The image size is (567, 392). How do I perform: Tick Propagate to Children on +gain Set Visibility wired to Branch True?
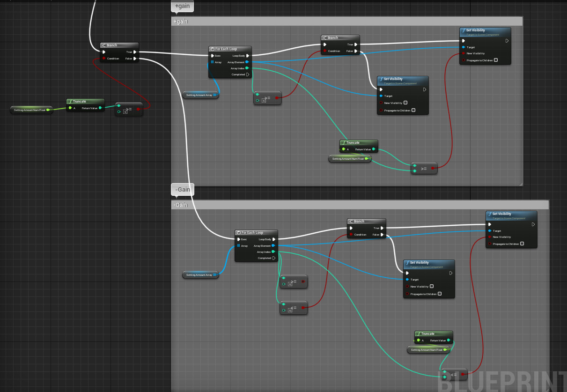496,60
